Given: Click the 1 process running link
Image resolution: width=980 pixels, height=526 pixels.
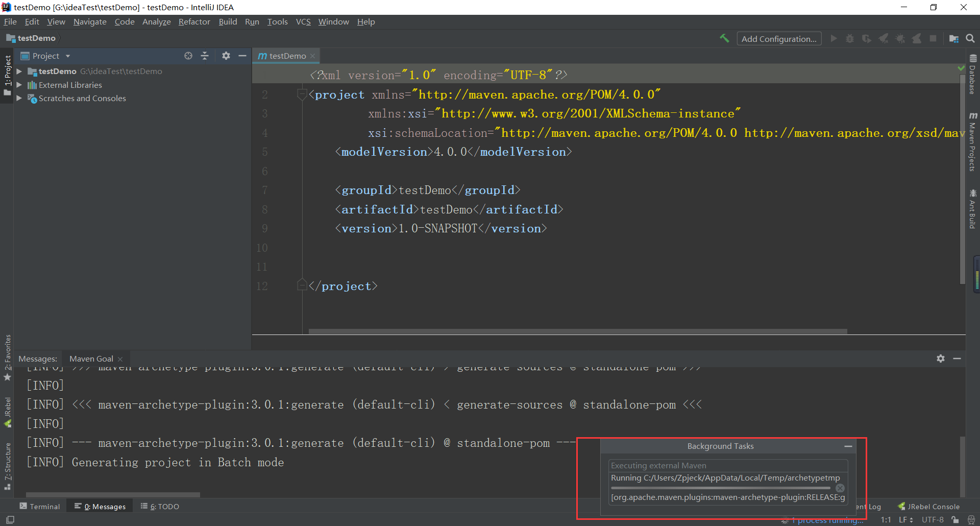Looking at the screenshot, I should 827,520.
